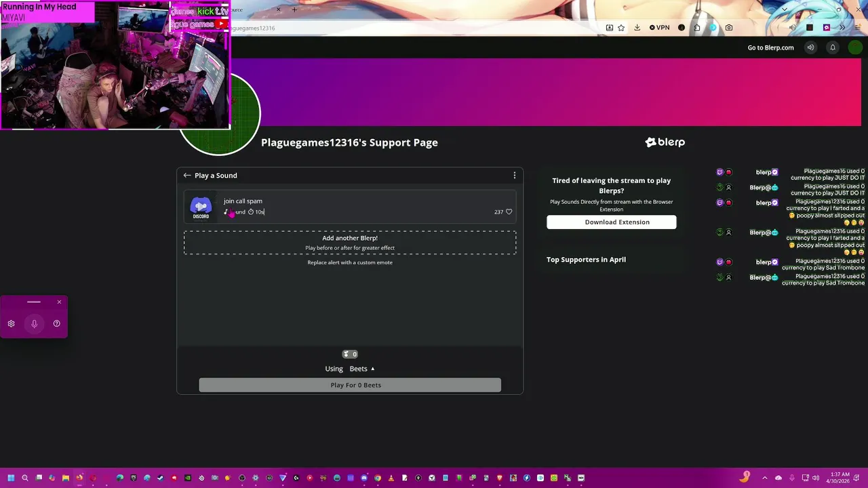Image resolution: width=868 pixels, height=488 pixels.
Task: Open Blerp notifications bell
Action: coord(833,47)
